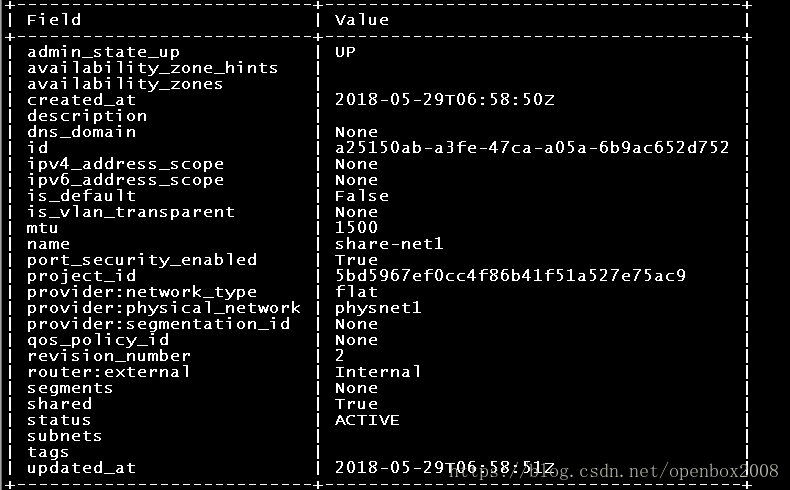Click the share-net1 name value
The image size is (790, 490).
[389, 244]
